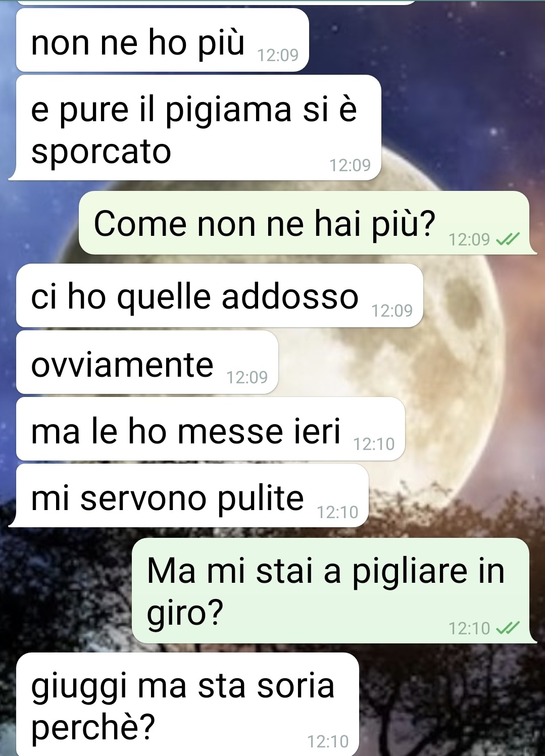Tap the 12:10 timestamp on the 'giuggi' message
Screen dimensions: 545x756
click(x=328, y=741)
